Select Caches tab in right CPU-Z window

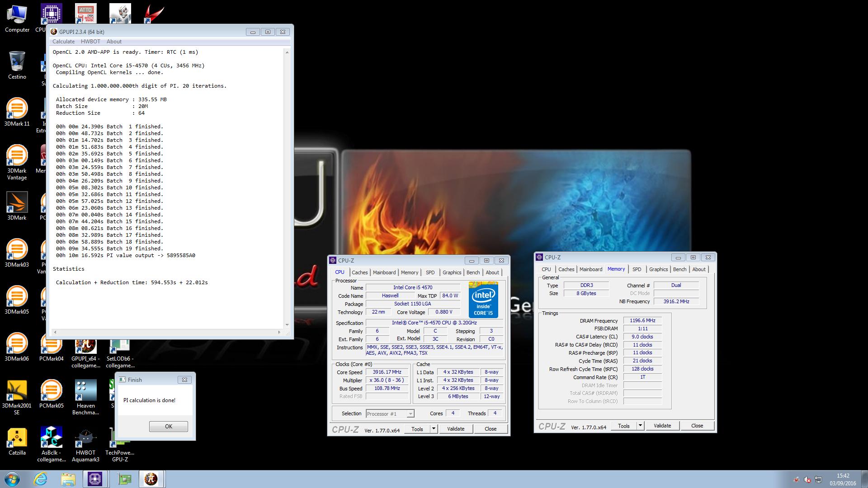click(566, 269)
